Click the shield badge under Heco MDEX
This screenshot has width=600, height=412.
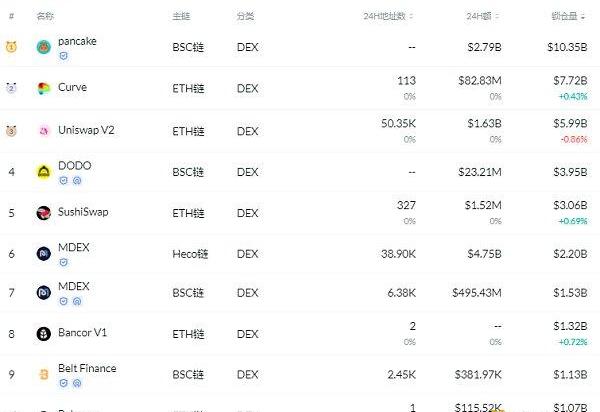coord(64,262)
